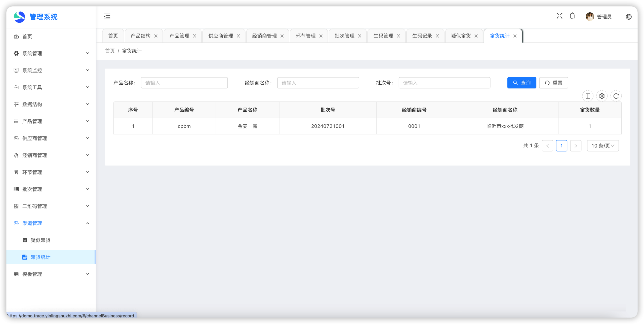Collapse the sidebar with the fold icon
644x324 pixels.
[x=107, y=17]
